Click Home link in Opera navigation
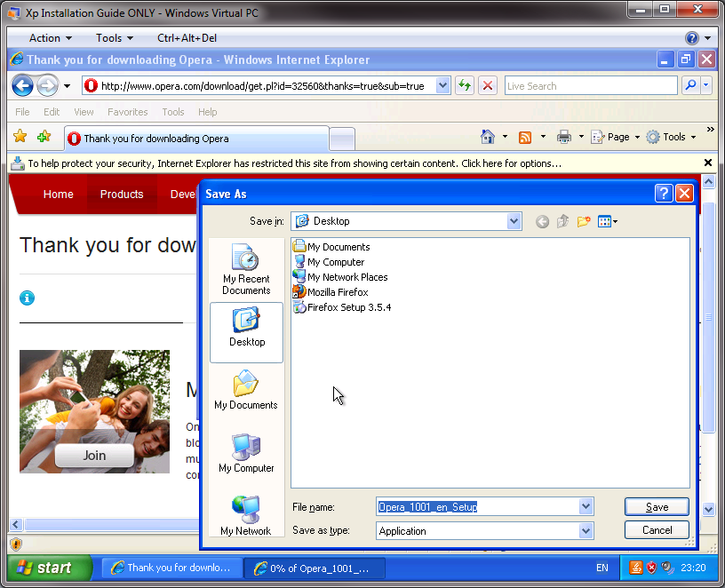Viewport: 725px width, 588px height. (59, 195)
